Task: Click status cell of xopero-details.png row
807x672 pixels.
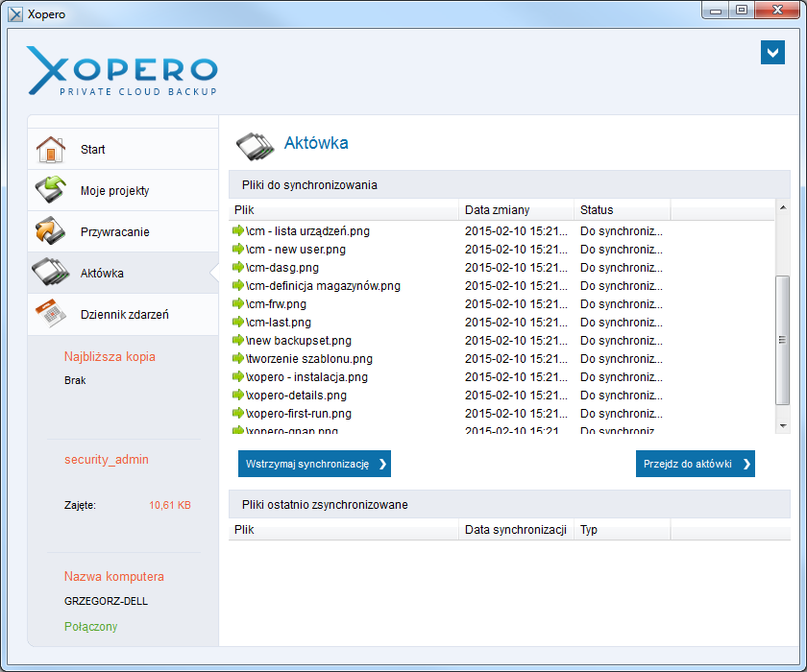Action: tap(622, 395)
